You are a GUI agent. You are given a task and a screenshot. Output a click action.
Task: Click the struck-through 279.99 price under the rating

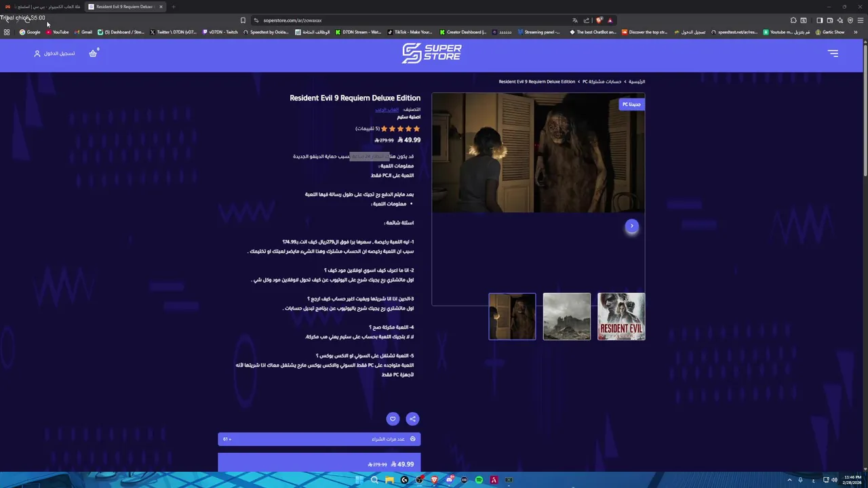tap(384, 140)
